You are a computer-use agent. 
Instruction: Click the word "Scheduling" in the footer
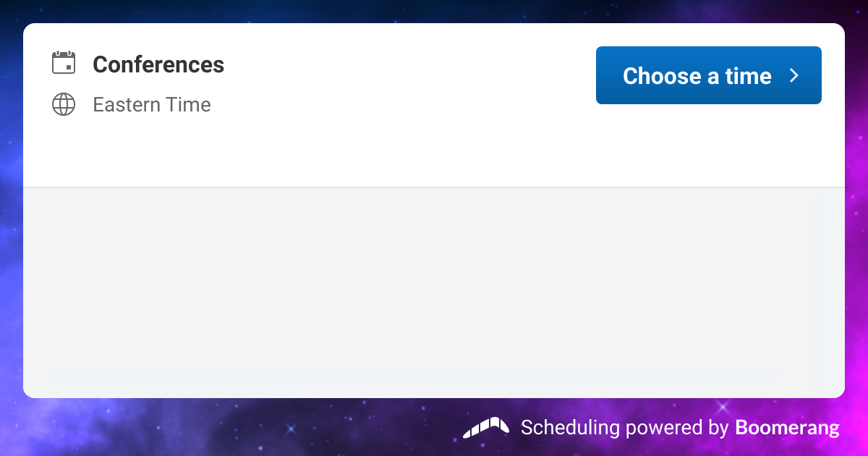571,427
